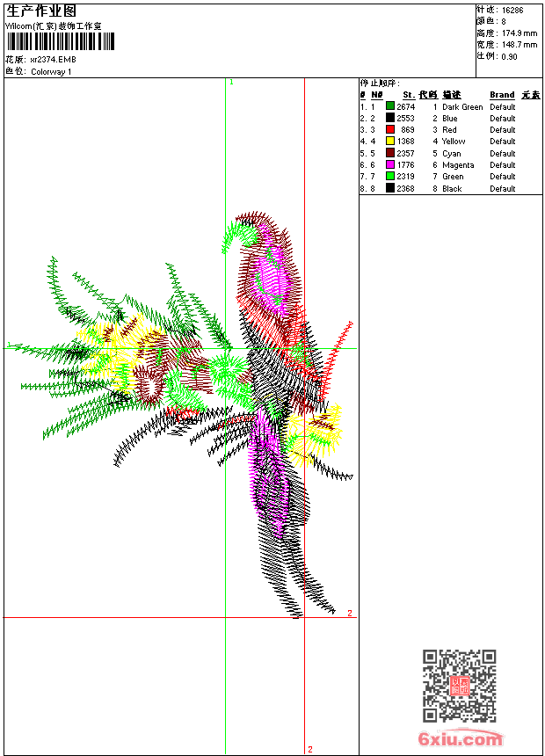This screenshot has width=545, height=756.
Task: Click the width value 148.7 mm
Action: (519, 44)
